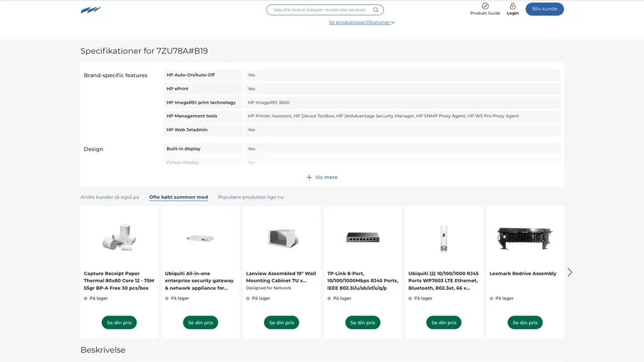Open Populære produkter lige nu tab
This screenshot has height=362, width=644.
tap(250, 197)
